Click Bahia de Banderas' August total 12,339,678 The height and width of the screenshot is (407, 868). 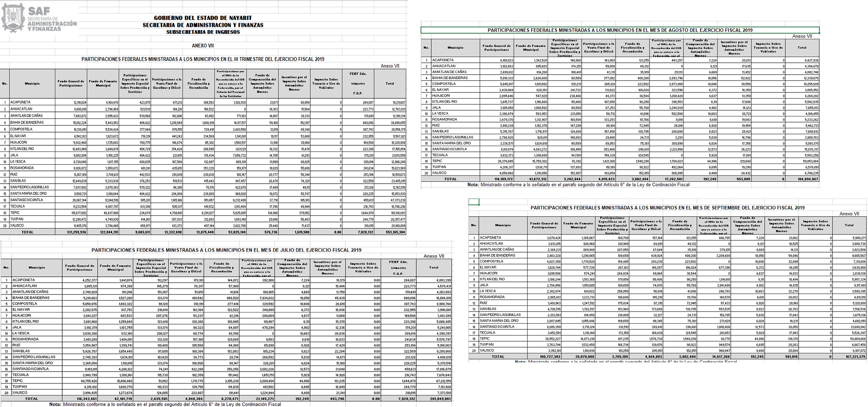coord(802,78)
